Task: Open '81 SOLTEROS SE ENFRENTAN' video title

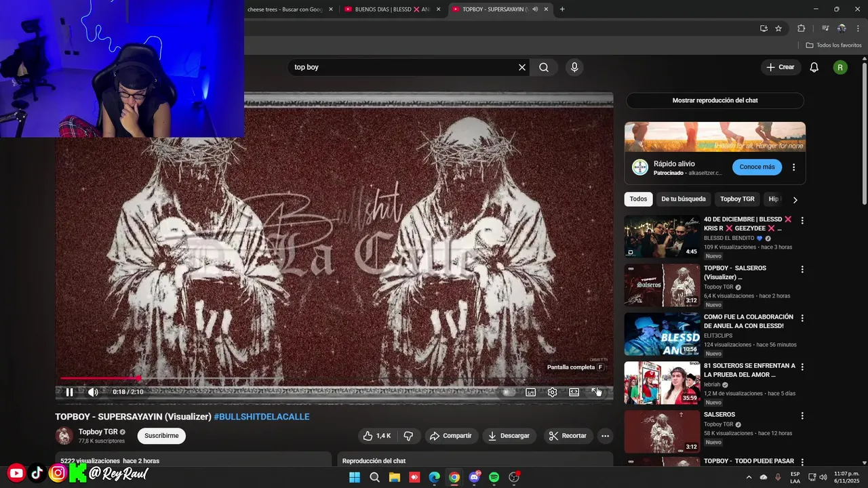Action: click(749, 370)
